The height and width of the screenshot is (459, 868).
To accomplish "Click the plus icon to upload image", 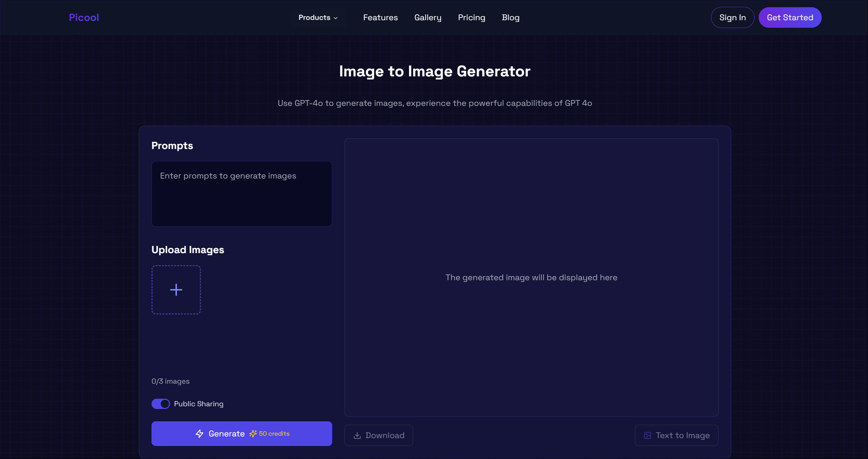I will pos(176,290).
